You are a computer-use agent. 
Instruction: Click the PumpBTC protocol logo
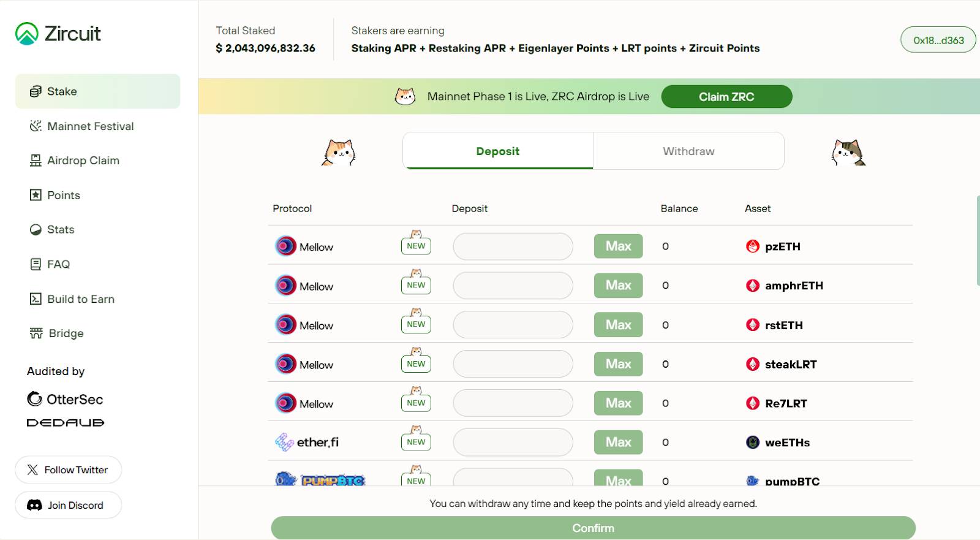[320, 480]
